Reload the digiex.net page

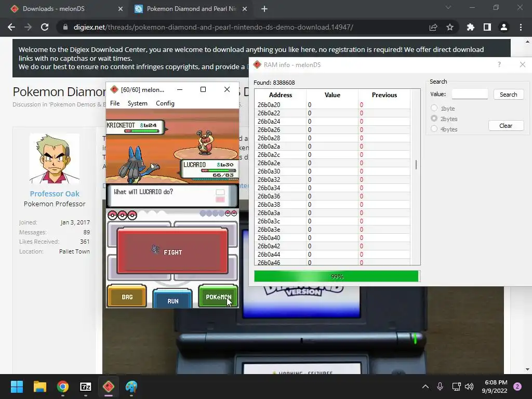(45, 27)
